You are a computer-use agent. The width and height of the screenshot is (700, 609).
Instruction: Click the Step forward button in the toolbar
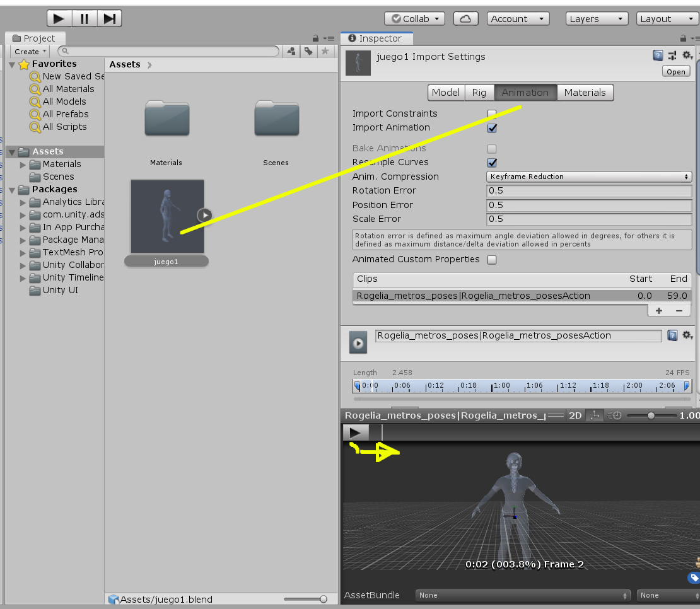click(109, 19)
